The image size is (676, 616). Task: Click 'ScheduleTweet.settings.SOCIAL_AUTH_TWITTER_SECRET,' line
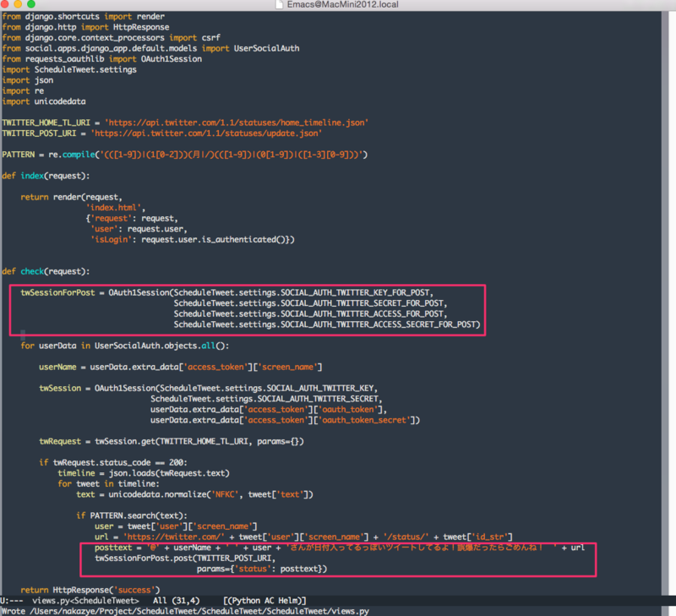pyautogui.click(x=266, y=399)
